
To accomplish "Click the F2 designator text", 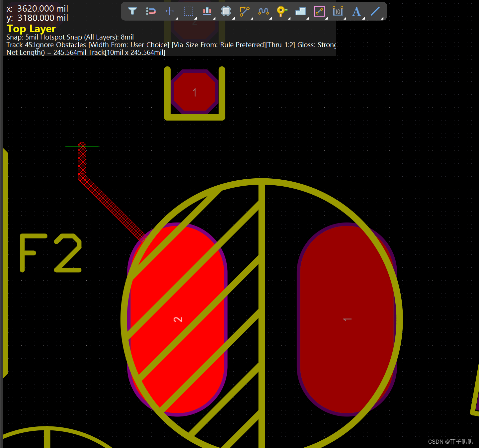I will pos(50,253).
